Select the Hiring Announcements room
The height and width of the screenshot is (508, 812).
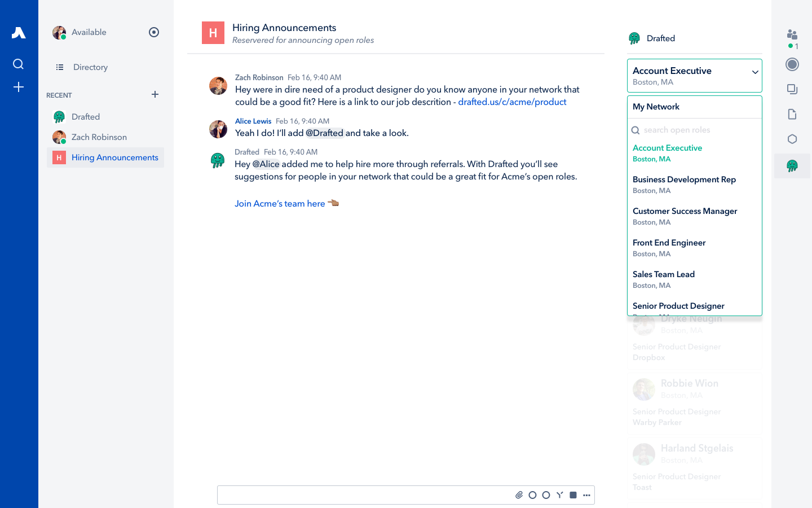tap(105, 157)
